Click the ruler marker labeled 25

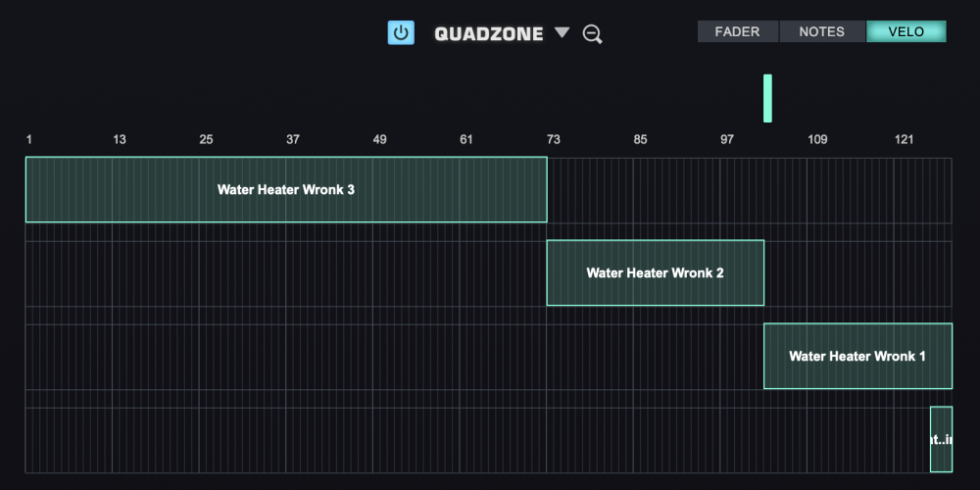tap(206, 139)
